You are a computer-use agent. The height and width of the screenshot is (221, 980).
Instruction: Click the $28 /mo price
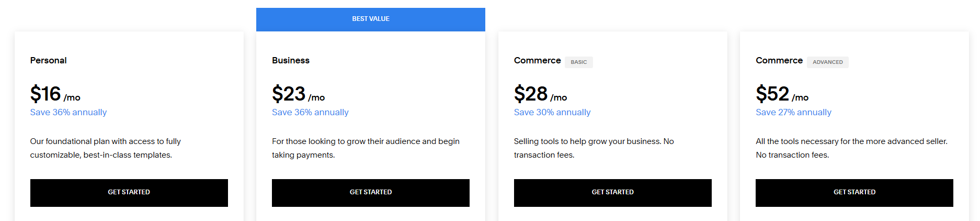tap(540, 94)
